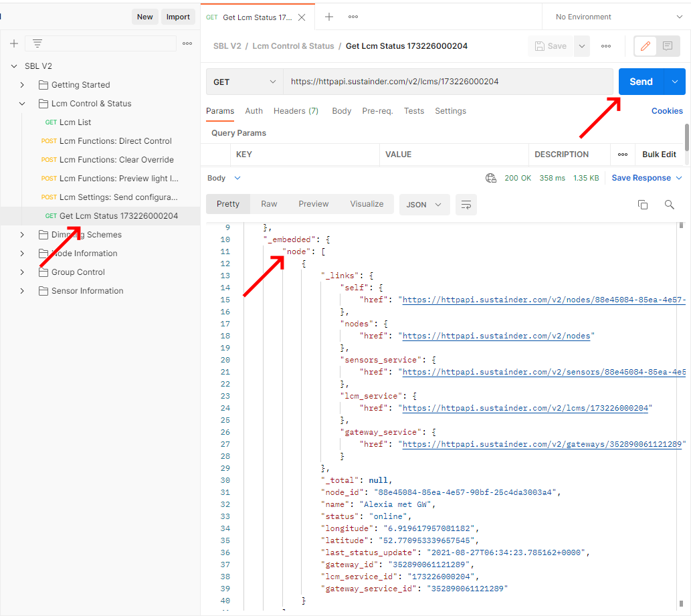Open the sidebar filter icon
This screenshot has height=616, width=691.
coord(37,43)
